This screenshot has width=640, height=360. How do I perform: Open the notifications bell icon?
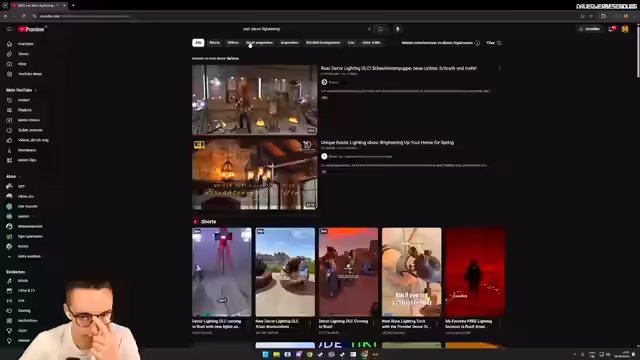click(x=611, y=29)
